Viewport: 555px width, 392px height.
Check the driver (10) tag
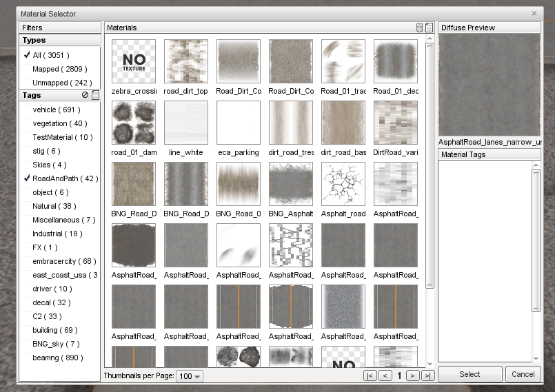(52, 289)
